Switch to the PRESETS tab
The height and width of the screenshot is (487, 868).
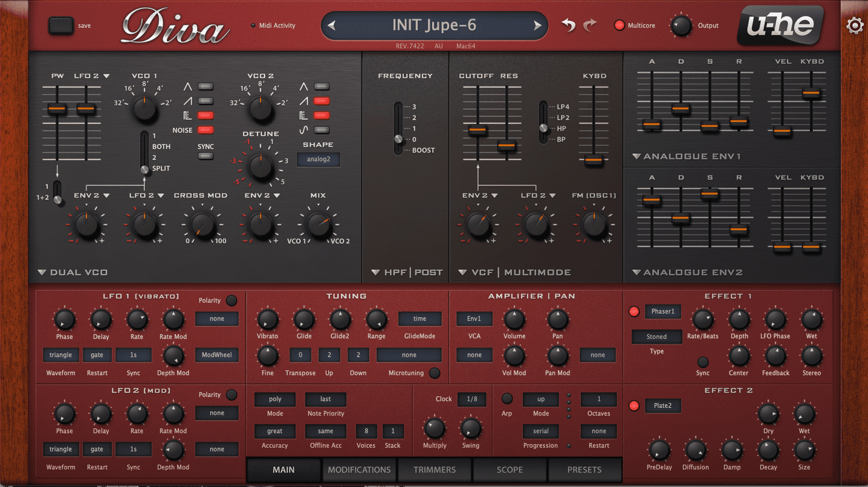point(585,469)
